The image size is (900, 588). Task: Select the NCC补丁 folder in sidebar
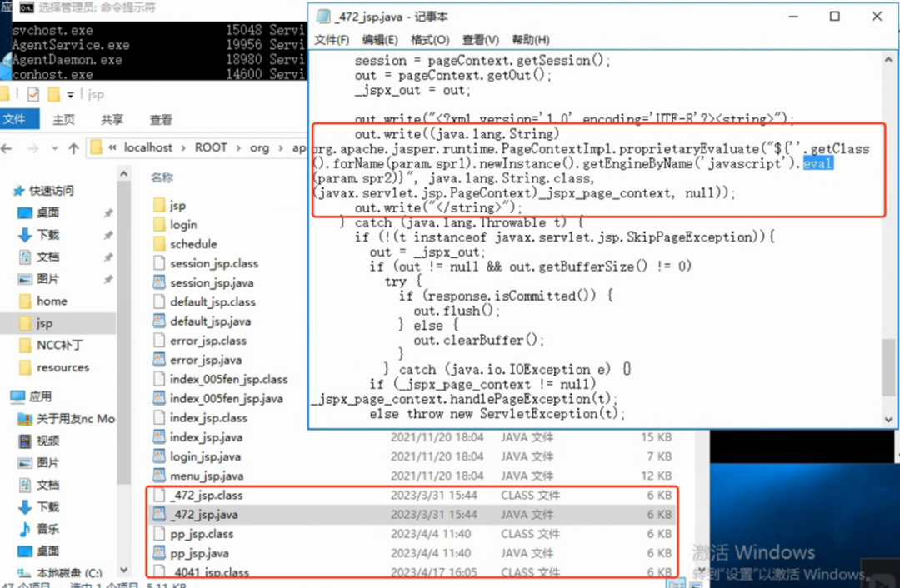click(x=60, y=345)
